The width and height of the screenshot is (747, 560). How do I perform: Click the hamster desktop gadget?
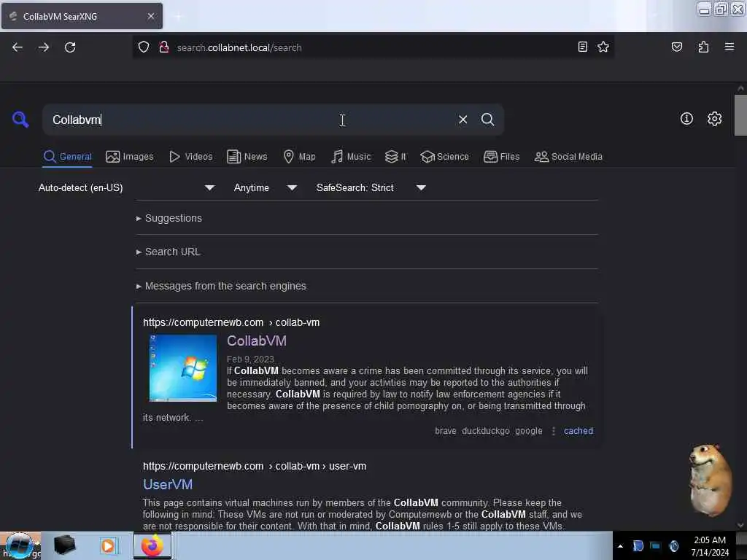coord(711,480)
